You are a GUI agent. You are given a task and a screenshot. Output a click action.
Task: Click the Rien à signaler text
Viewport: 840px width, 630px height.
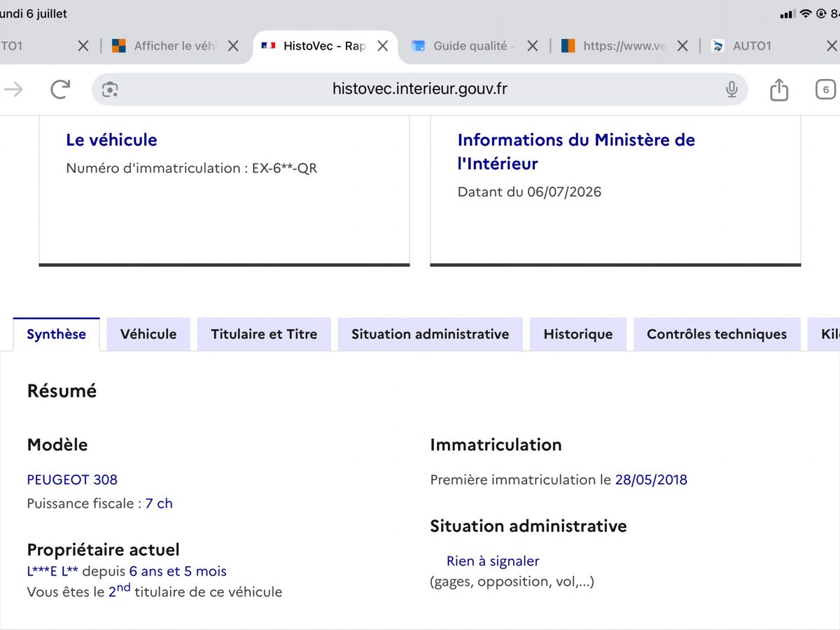493,561
